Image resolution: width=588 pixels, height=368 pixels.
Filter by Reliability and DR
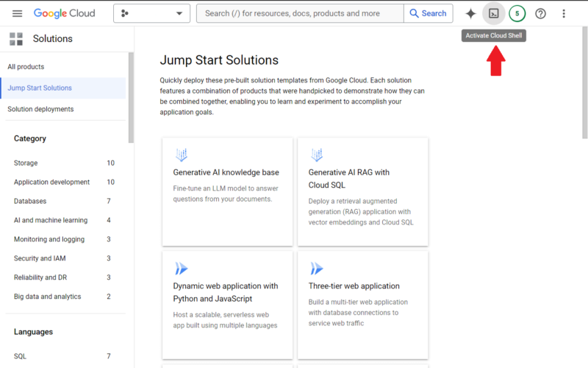click(64, 277)
